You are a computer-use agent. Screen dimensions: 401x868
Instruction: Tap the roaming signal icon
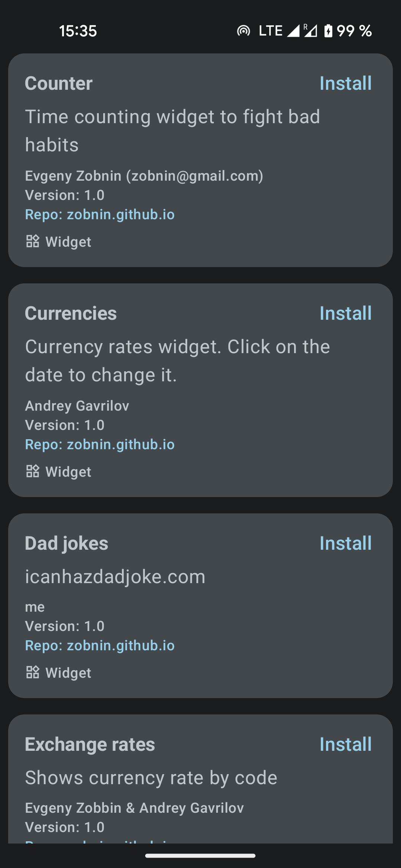310,31
